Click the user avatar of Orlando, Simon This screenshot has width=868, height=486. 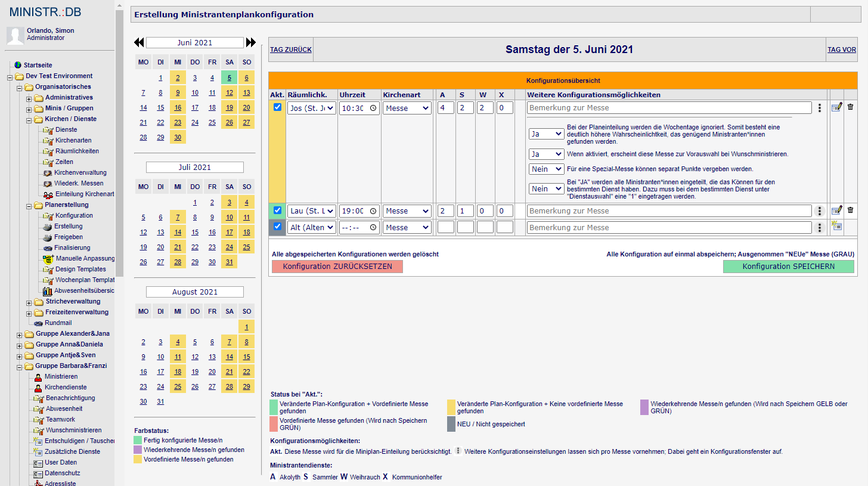click(x=15, y=36)
